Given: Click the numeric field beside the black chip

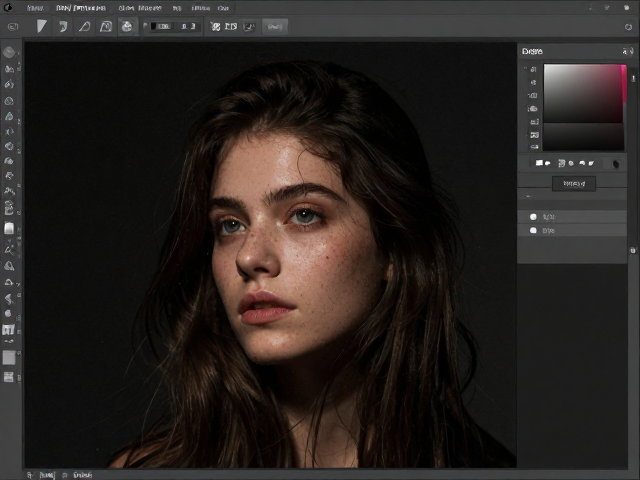Looking at the screenshot, I should tap(188, 26).
